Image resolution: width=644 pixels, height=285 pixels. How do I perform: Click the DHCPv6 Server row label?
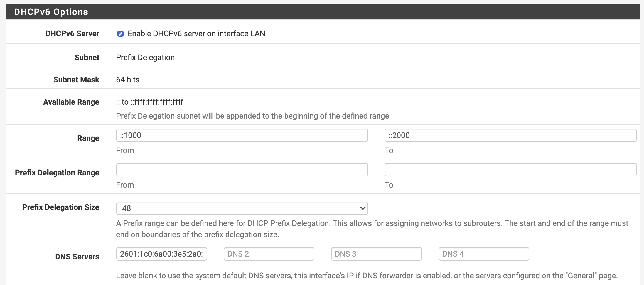pyautogui.click(x=72, y=33)
